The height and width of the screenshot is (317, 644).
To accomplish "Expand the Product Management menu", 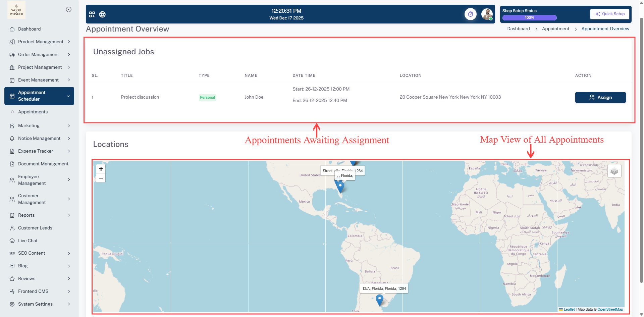I will (x=40, y=42).
